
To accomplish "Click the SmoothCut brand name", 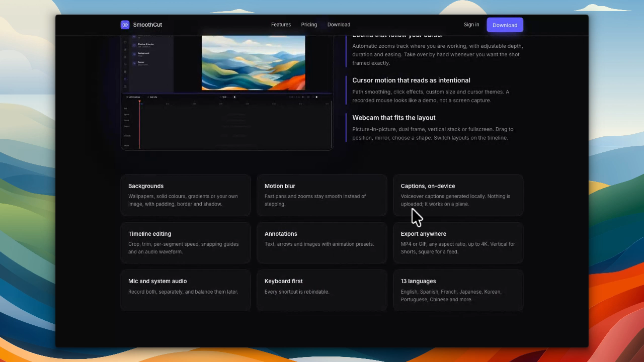I will coord(147,25).
